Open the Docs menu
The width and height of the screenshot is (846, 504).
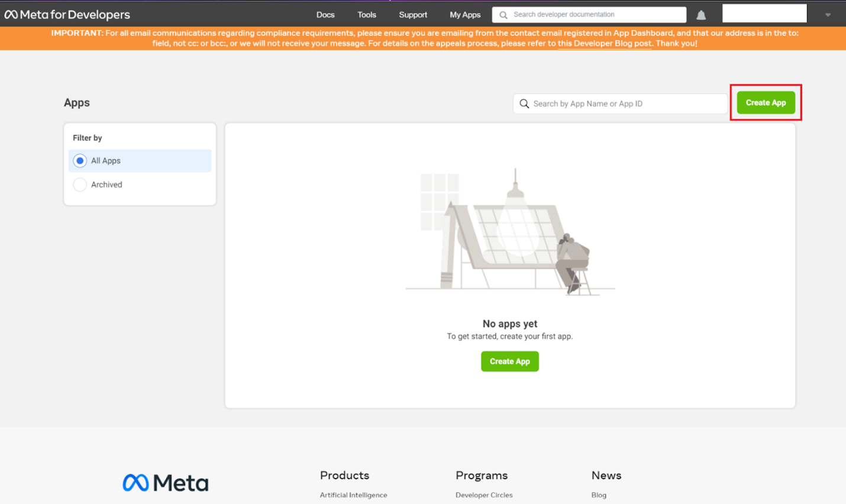(x=325, y=15)
